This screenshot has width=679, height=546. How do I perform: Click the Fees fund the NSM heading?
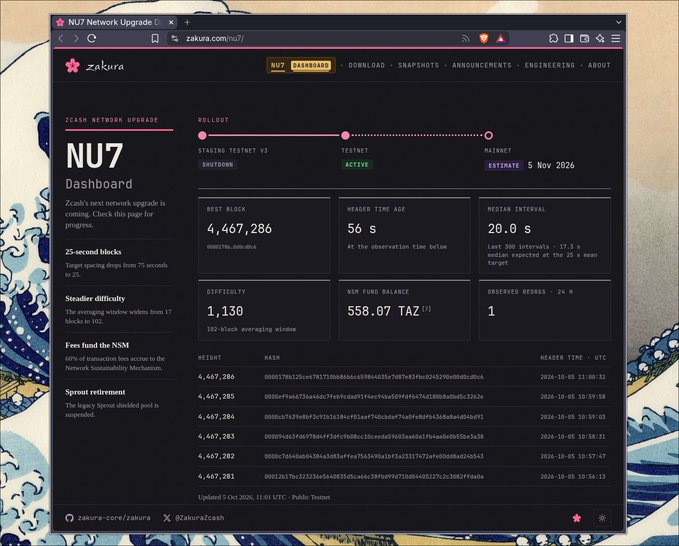click(97, 345)
